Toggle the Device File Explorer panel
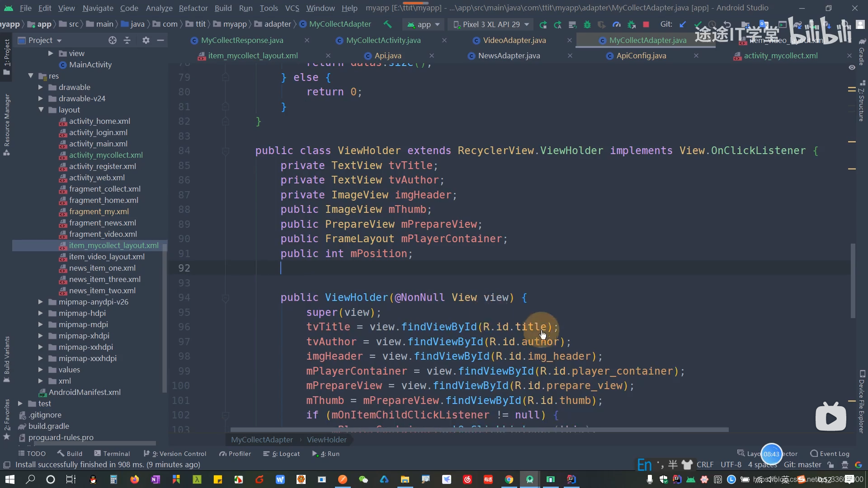Viewport: 868px width, 488px height. [862, 402]
